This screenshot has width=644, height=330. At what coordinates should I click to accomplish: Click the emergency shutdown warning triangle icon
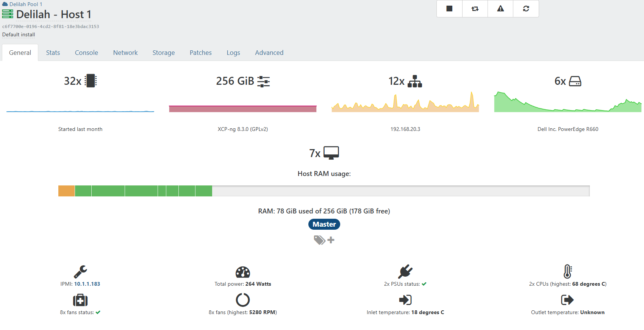click(x=500, y=9)
